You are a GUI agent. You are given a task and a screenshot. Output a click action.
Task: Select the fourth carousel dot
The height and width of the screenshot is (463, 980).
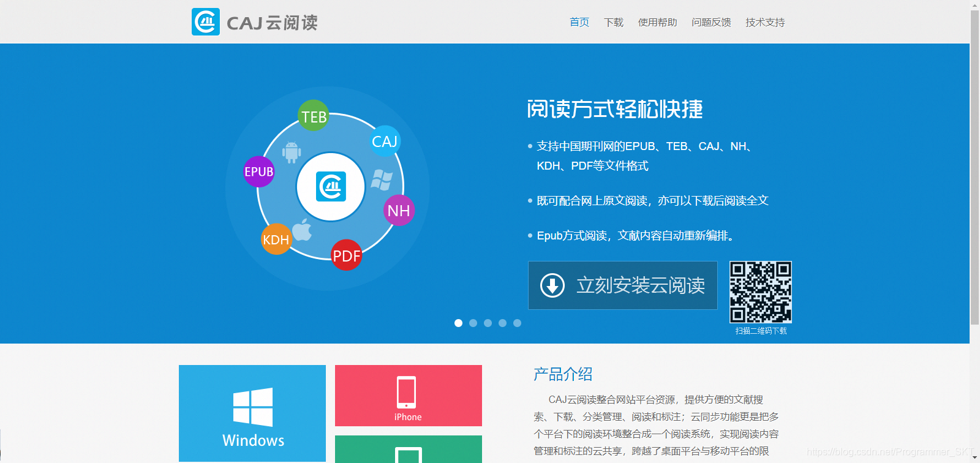tap(502, 323)
